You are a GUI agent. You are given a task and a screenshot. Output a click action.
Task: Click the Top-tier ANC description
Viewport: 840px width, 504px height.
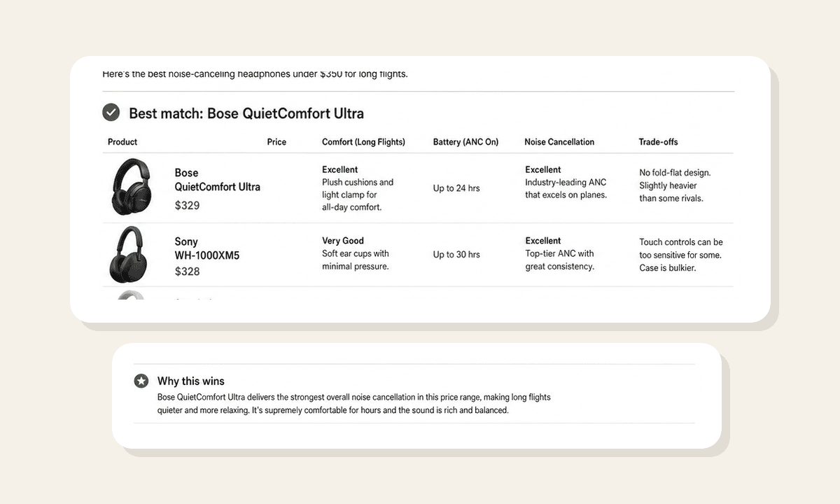pyautogui.click(x=560, y=260)
